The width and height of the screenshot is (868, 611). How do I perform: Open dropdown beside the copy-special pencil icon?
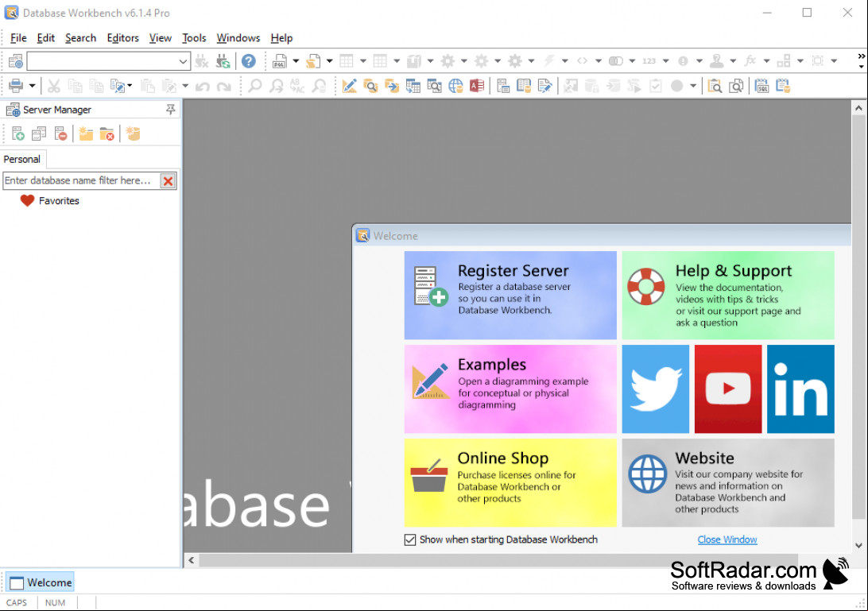tap(130, 86)
